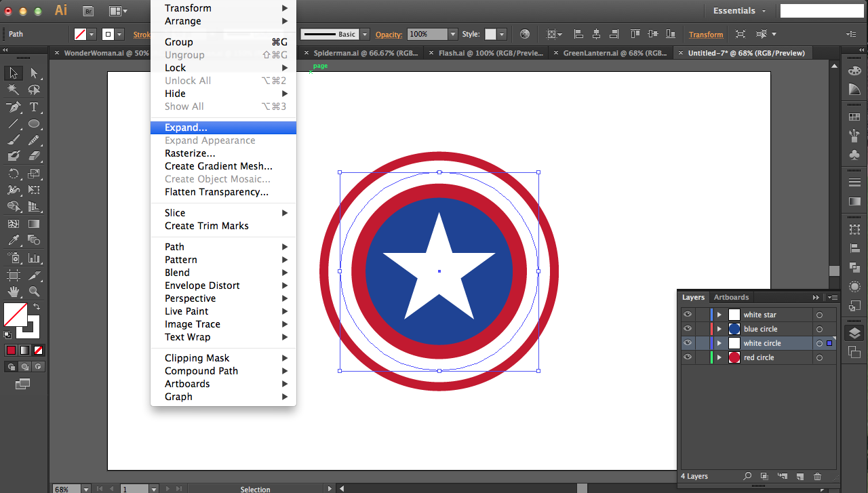
Task: Select the Paintbrush tool
Action: 13,140
